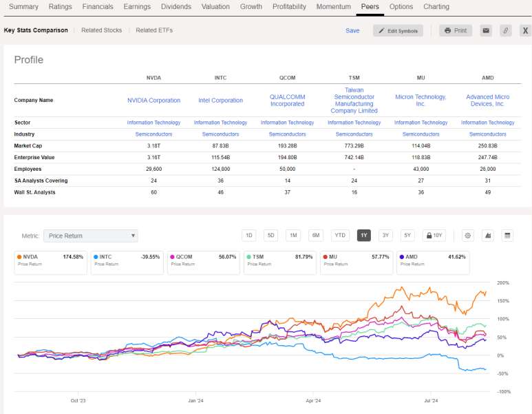Click NVDA market cap value 3.18T
The width and height of the screenshot is (532, 414).
(153, 146)
